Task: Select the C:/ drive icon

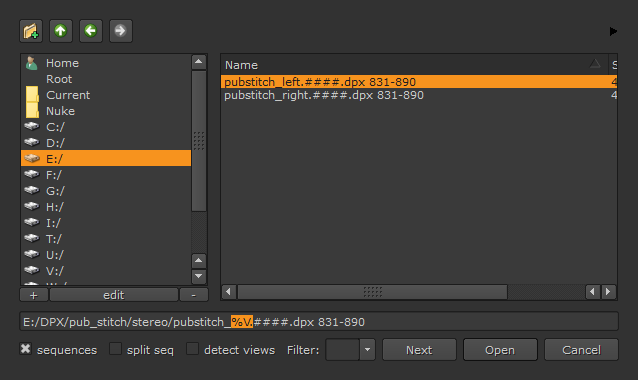Action: (x=32, y=127)
